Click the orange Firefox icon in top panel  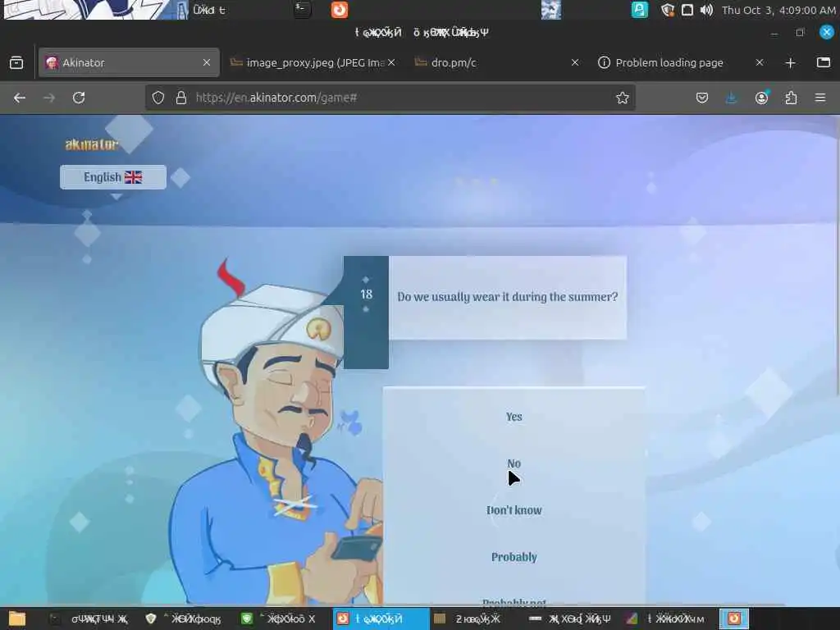pyautogui.click(x=339, y=10)
